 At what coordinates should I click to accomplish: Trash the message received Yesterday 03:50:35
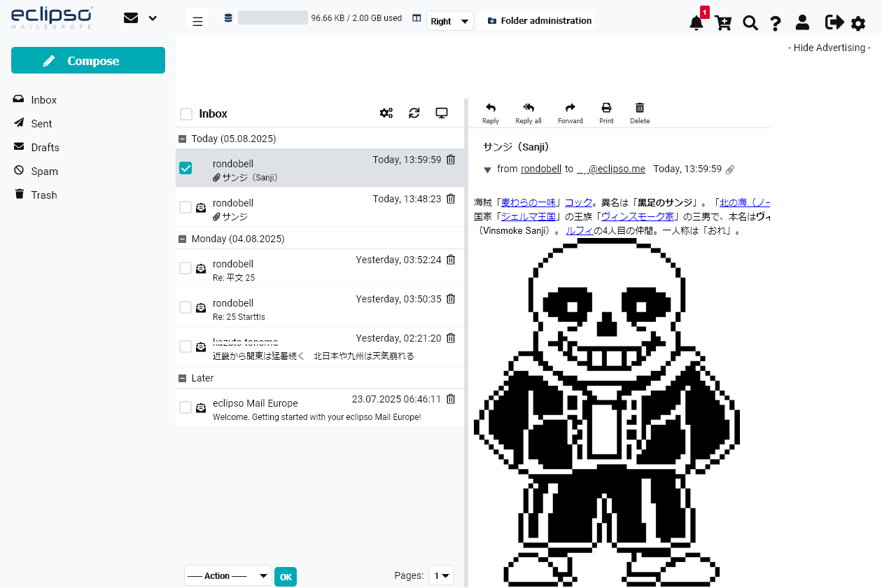click(451, 299)
